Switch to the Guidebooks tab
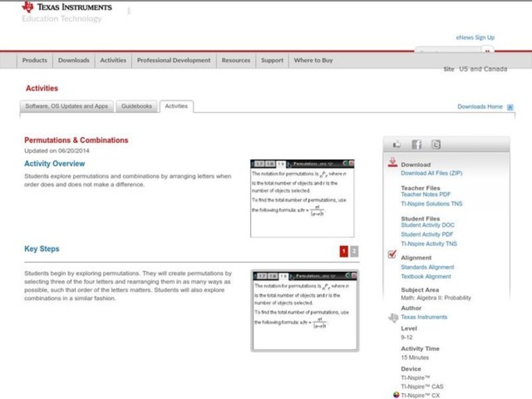532x399 pixels. click(x=137, y=106)
